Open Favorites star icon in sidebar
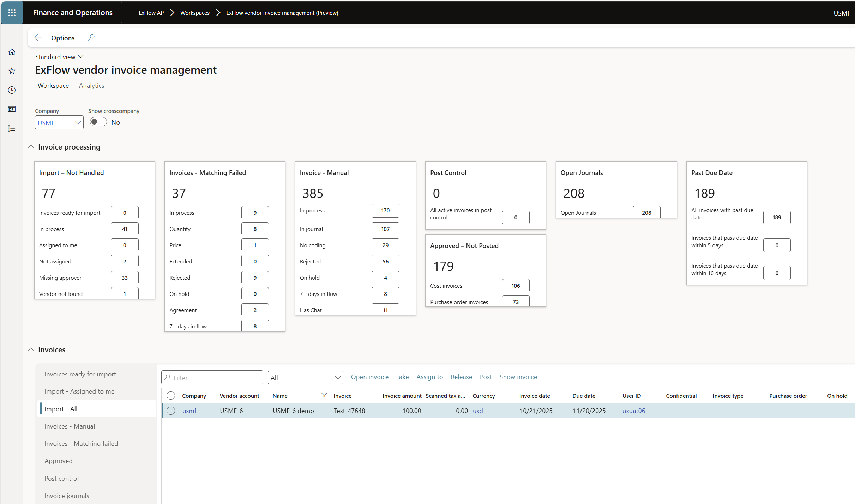Viewport: 855px width, 504px height. coord(12,71)
